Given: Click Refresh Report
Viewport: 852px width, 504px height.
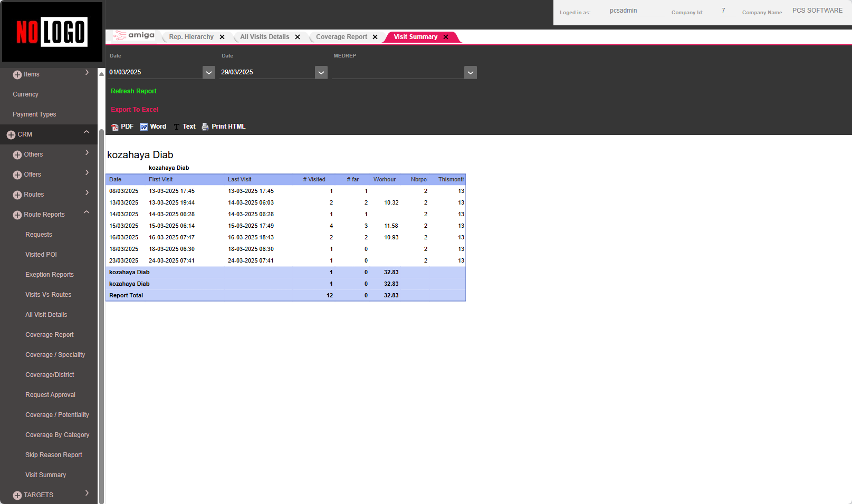Looking at the screenshot, I should point(133,91).
